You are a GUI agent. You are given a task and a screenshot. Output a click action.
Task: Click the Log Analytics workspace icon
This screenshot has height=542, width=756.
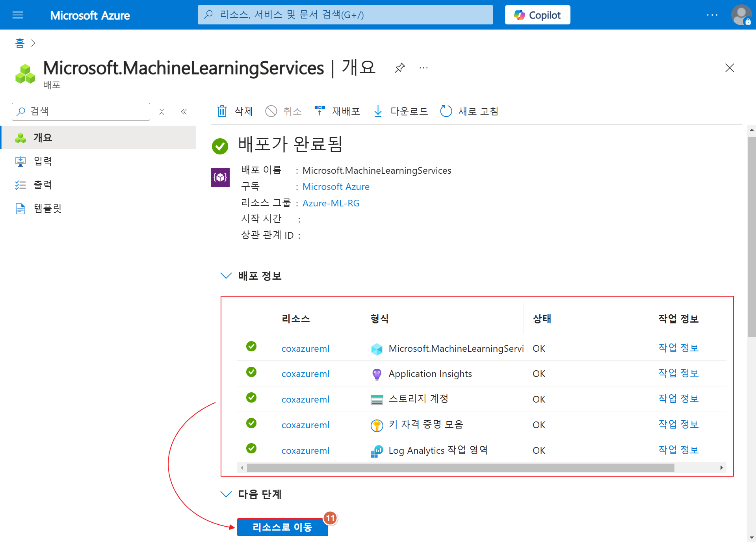click(x=377, y=451)
